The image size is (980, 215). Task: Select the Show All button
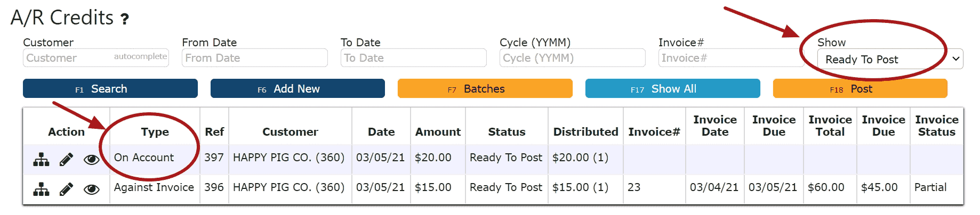[673, 88]
